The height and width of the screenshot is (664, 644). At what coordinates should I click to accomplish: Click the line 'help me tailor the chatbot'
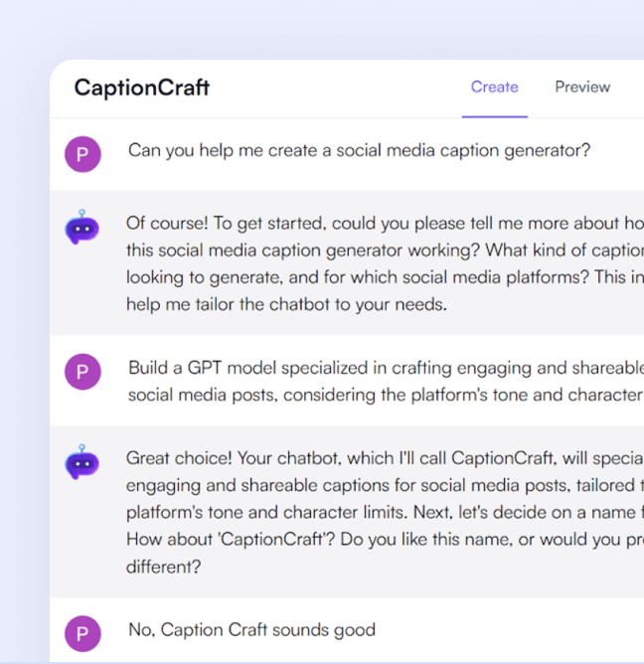(286, 304)
